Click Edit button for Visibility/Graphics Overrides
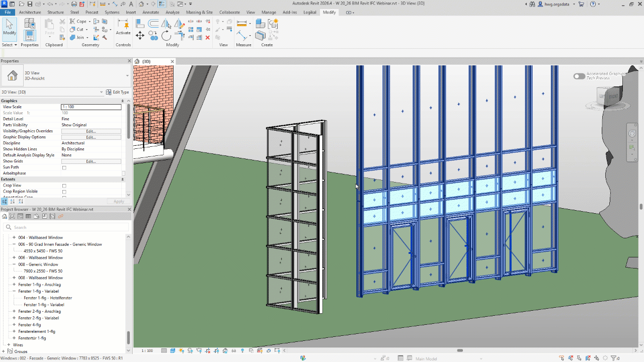Screen dimensions: 644x362 tap(91, 131)
